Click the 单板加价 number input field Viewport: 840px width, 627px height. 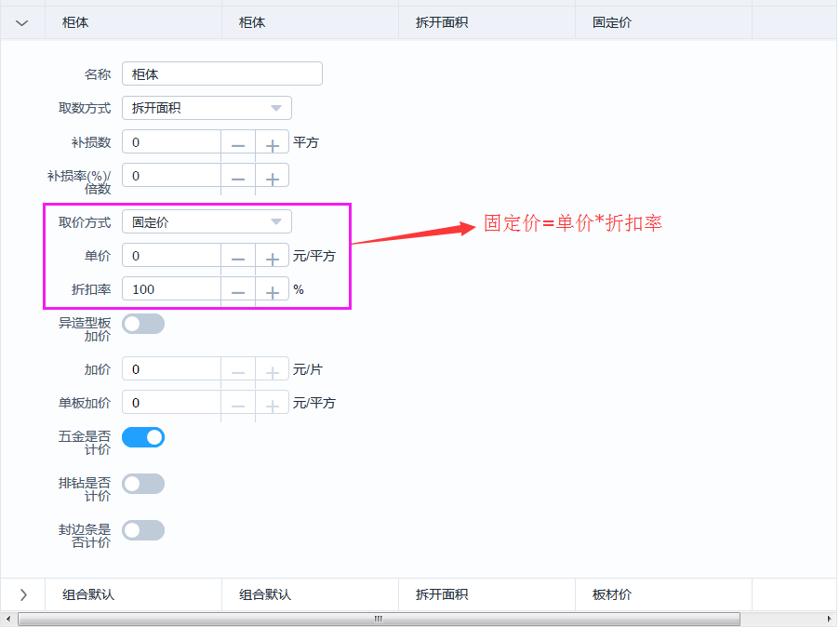(171, 403)
